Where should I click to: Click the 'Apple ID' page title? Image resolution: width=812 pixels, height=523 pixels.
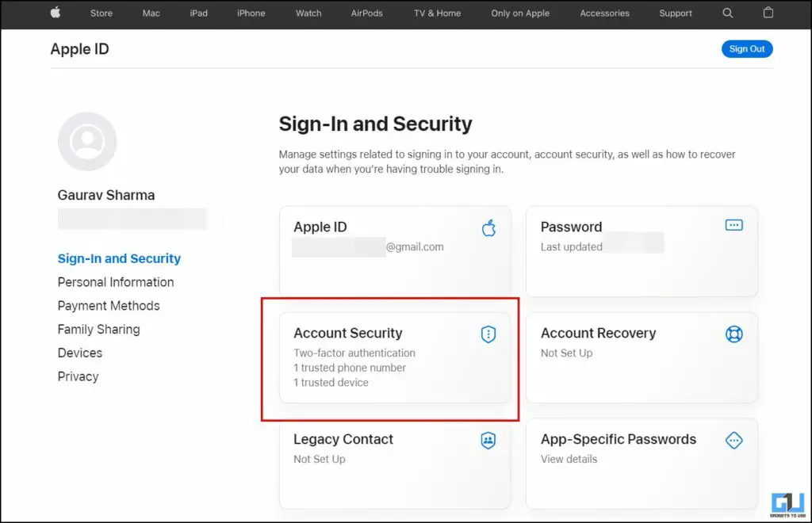(x=80, y=49)
